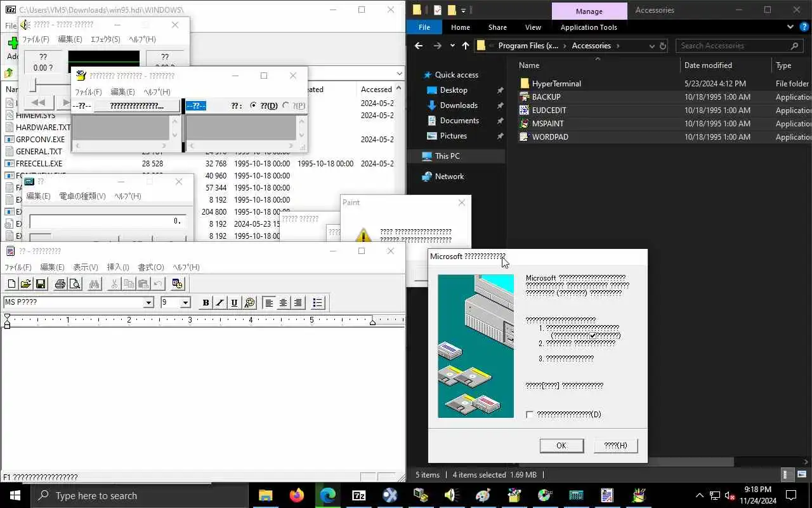Open Recent locations dropdown next to Forward arrow
812x508 pixels.
pos(452,46)
